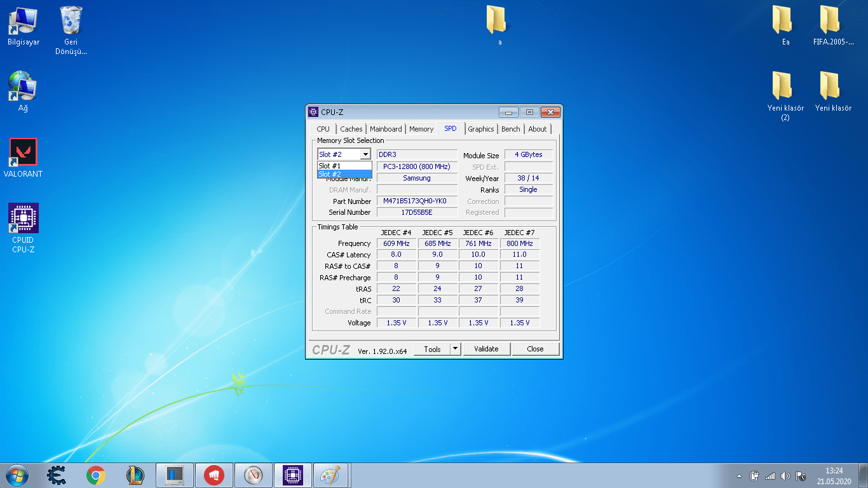Click the Validate button
This screenshot has width=868, height=488.
click(486, 349)
